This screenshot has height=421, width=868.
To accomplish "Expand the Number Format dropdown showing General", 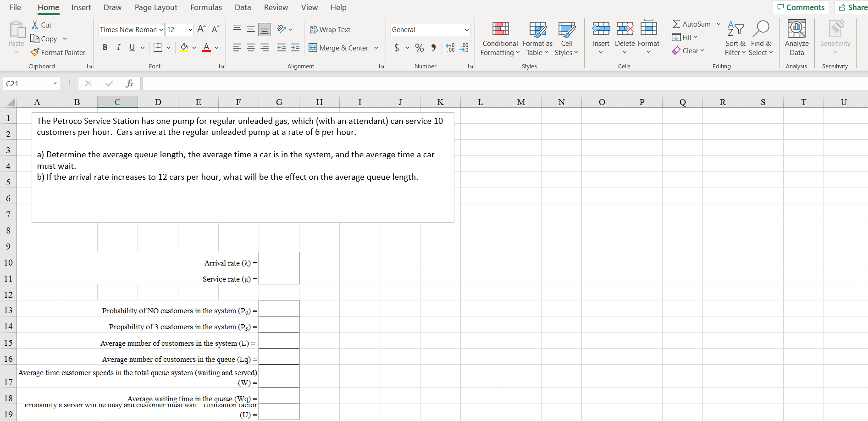I will pyautogui.click(x=467, y=29).
